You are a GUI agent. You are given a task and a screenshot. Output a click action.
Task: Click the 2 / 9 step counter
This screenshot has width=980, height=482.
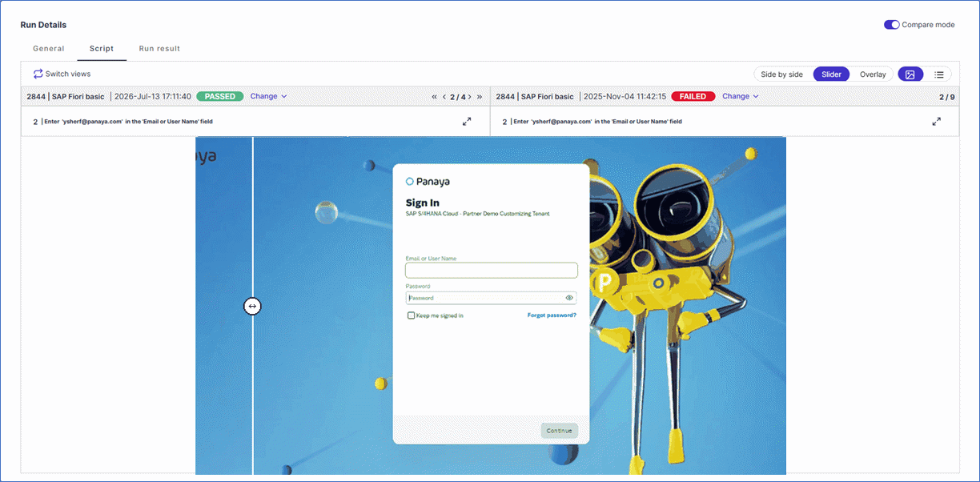(x=946, y=97)
